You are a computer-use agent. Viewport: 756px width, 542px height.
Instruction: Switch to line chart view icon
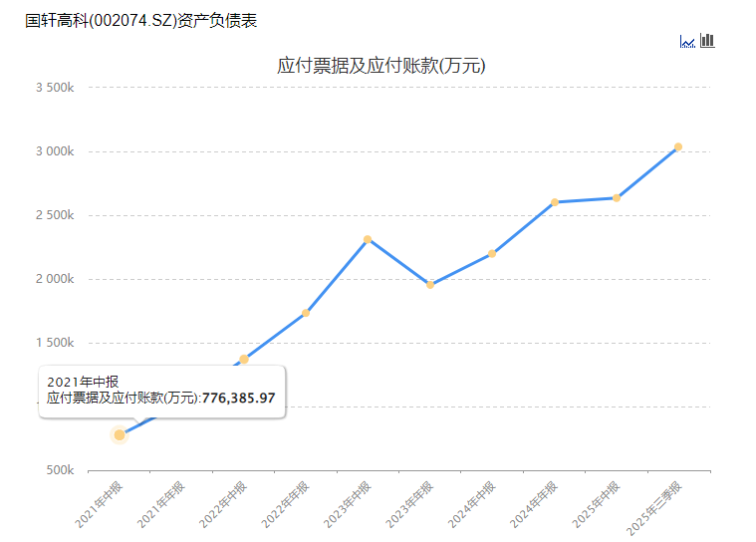click(x=687, y=41)
